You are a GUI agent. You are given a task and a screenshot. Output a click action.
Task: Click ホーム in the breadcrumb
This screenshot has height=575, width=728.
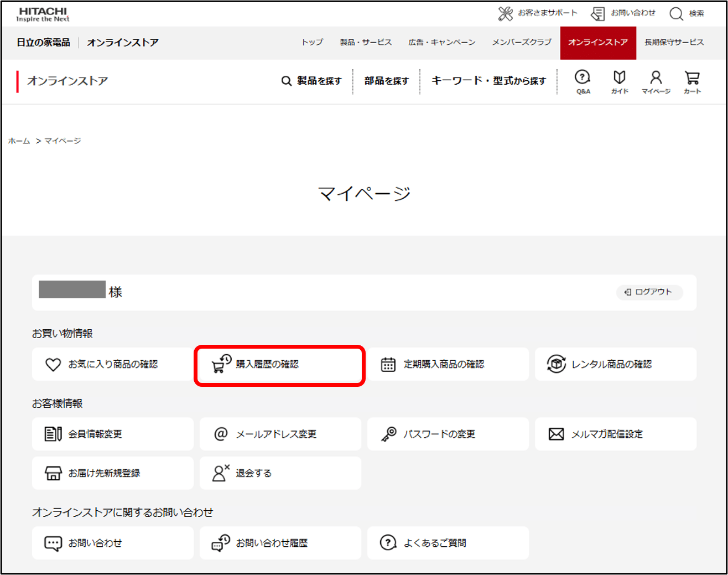pyautogui.click(x=19, y=141)
